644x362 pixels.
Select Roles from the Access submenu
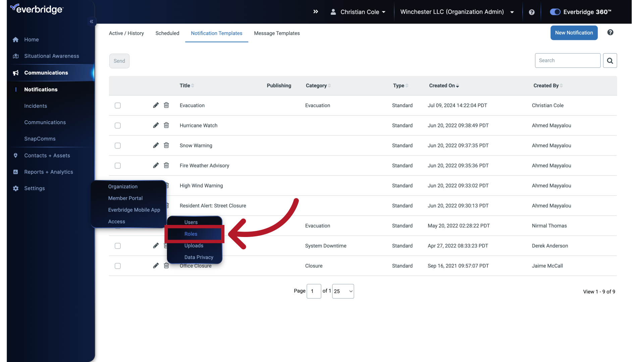click(191, 234)
